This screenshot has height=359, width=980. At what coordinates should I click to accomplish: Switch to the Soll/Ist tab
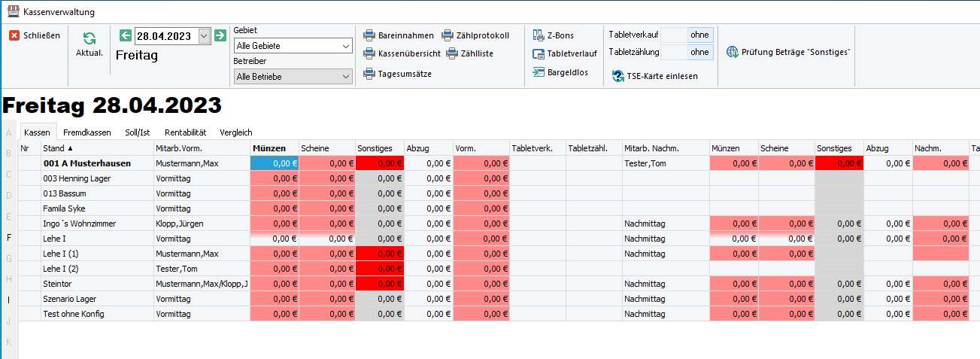click(137, 132)
